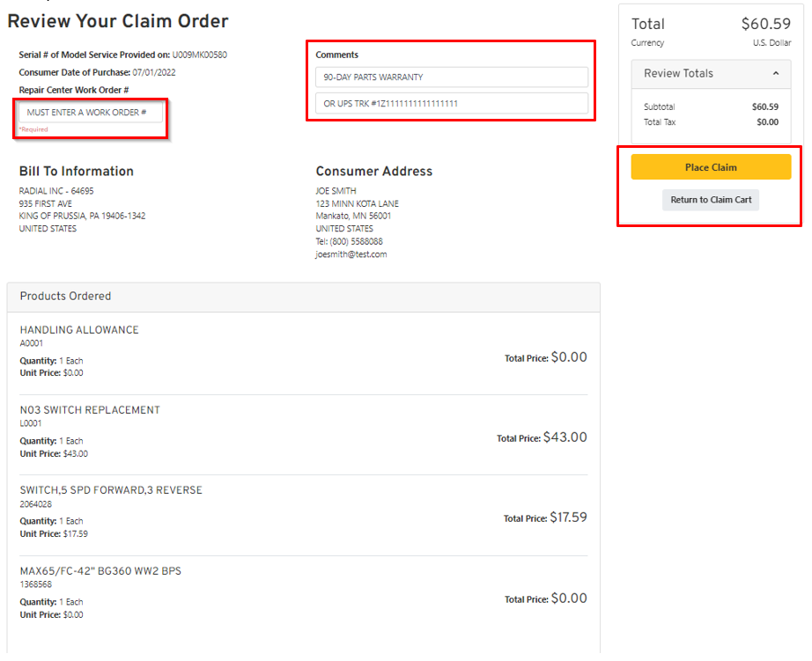Click the Products Ordered panel header
The image size is (812, 661).
tap(66, 297)
